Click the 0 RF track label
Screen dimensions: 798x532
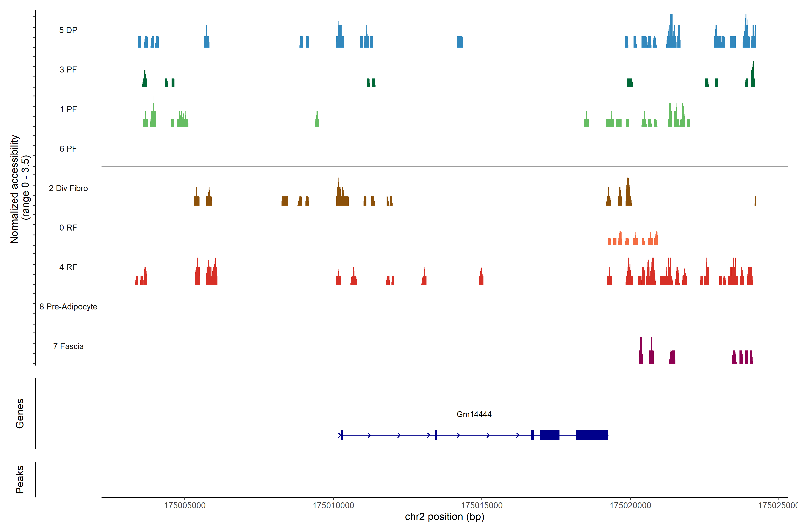68,228
